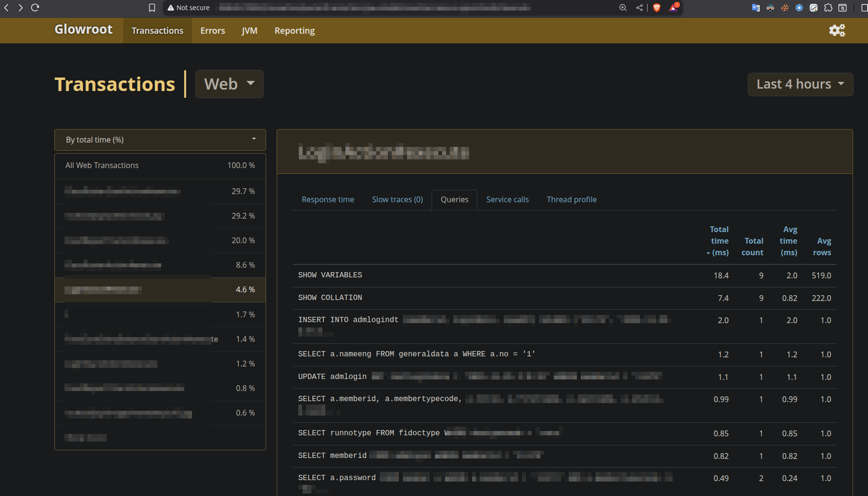Viewport: 868px width, 496px height.
Task: Click the zoom magnifier icon in address bar
Action: click(623, 8)
